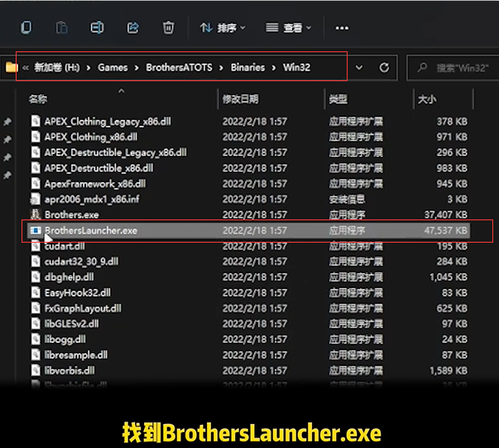Click Win32 in breadcrumb path

click(296, 68)
